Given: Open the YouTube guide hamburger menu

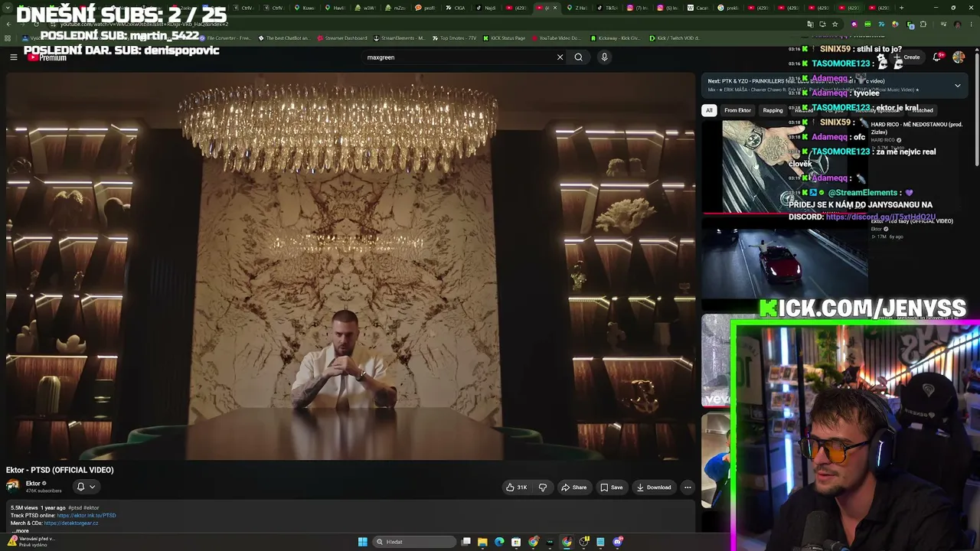Looking at the screenshot, I should 13,57.
